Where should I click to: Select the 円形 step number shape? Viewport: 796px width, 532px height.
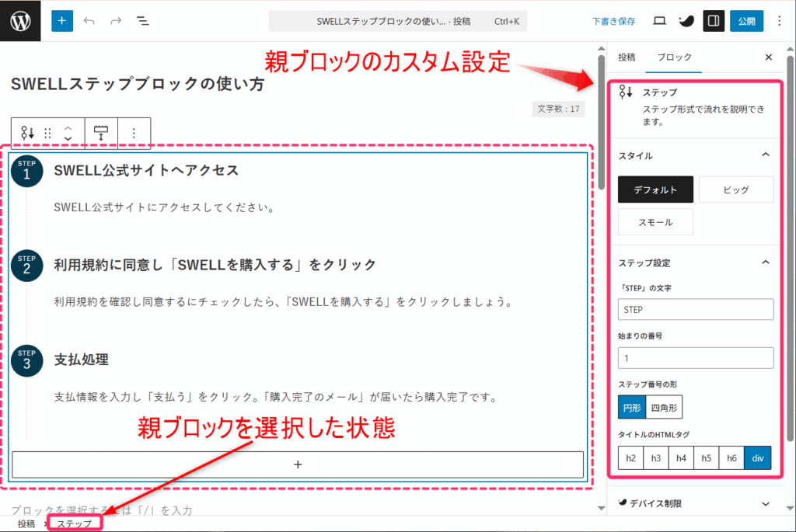click(632, 406)
